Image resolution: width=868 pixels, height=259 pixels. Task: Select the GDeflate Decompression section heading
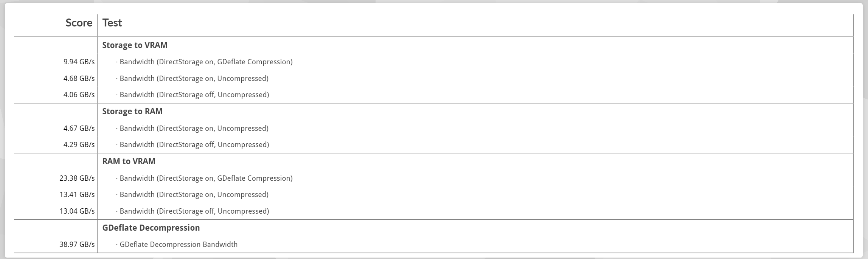tap(151, 228)
